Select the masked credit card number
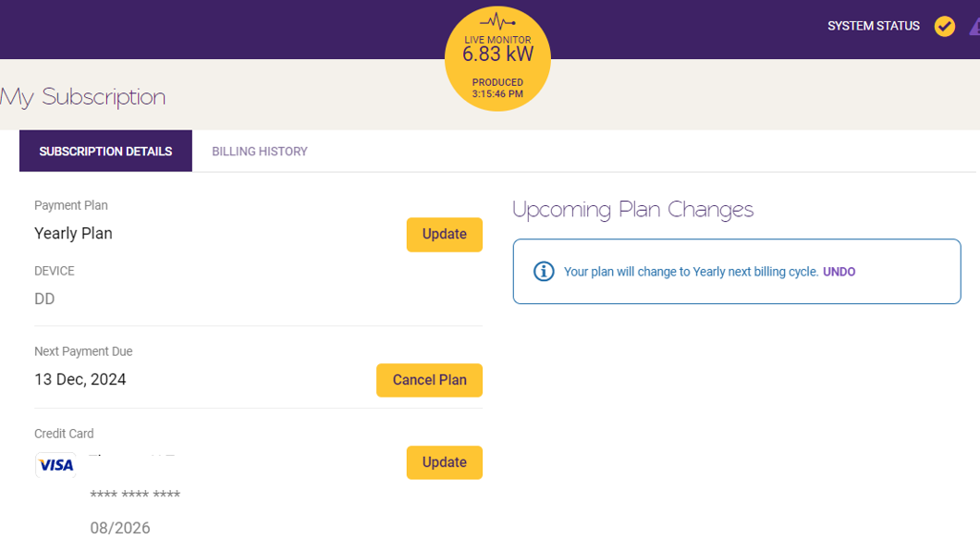Image resolution: width=980 pixels, height=551 pixels. [x=135, y=495]
